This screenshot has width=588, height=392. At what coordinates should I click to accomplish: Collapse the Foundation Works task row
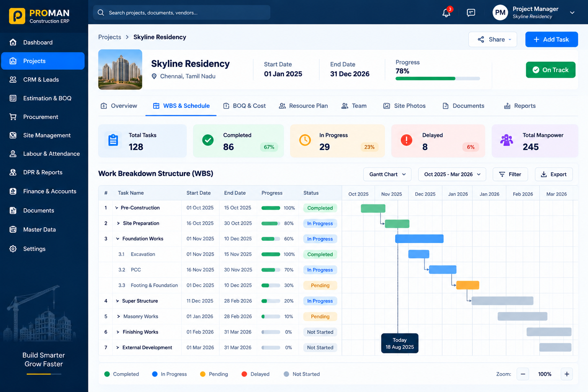(x=118, y=239)
